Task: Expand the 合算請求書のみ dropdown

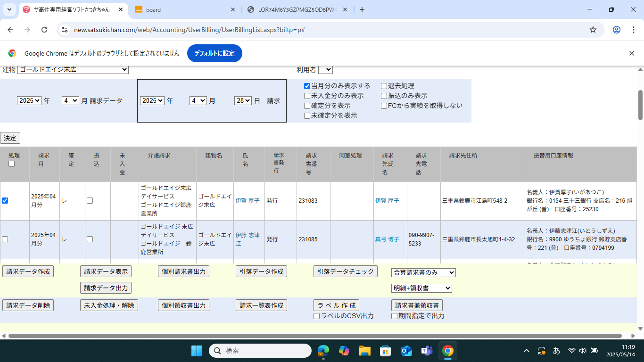Action: (423, 272)
